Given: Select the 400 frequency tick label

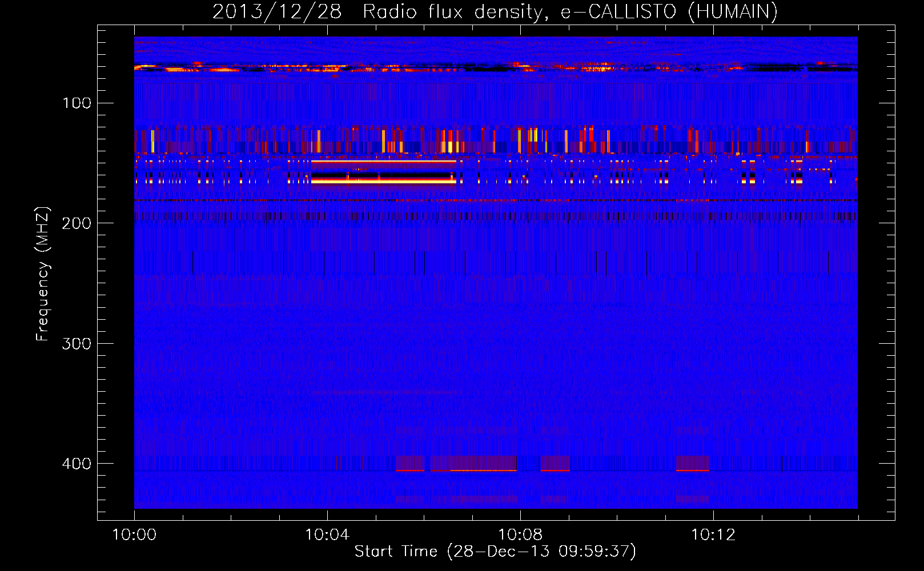Looking at the screenshot, I should click(x=77, y=463).
